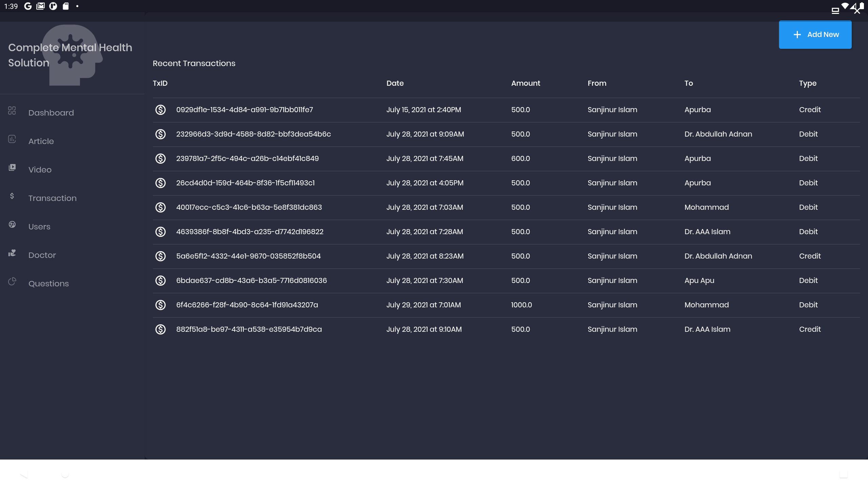Viewport: 868px width, 488px height.
Task: Open the Questions menu item
Action: (x=48, y=284)
